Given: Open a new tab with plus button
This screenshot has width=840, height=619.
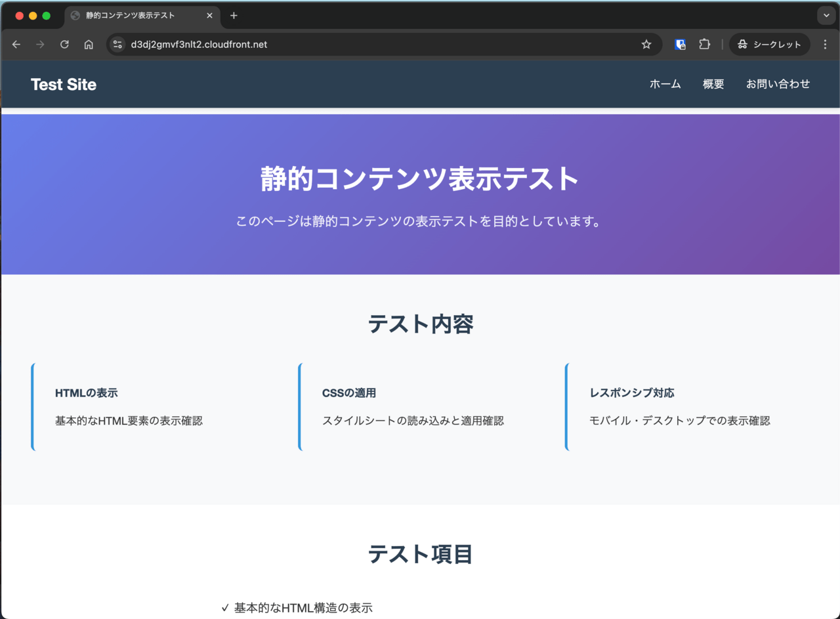Looking at the screenshot, I should [x=234, y=16].
